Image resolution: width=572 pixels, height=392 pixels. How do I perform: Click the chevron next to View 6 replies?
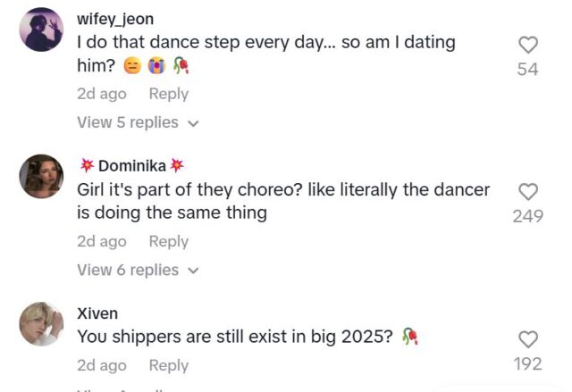[x=193, y=271]
